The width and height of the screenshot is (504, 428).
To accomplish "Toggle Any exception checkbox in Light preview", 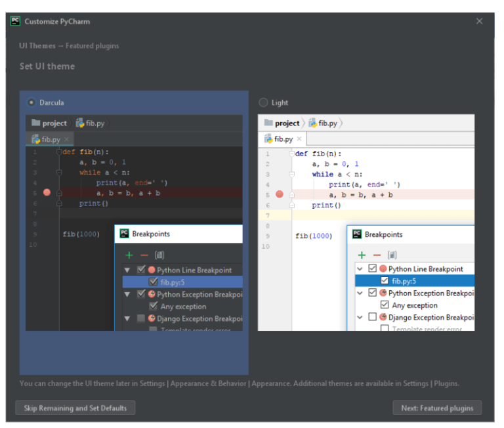I will (x=385, y=304).
